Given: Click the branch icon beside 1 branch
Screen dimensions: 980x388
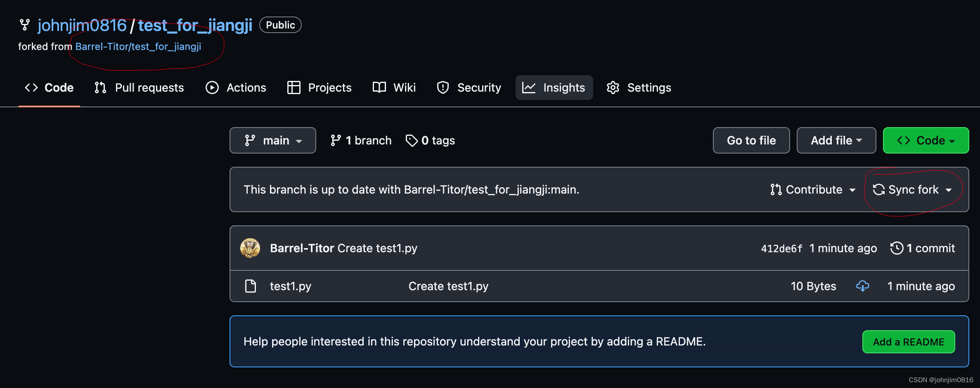Looking at the screenshot, I should click(336, 140).
